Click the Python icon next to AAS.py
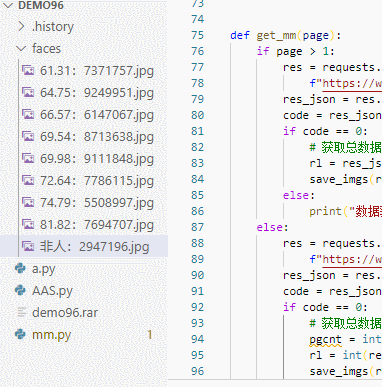This screenshot has width=382, height=387. [21, 290]
